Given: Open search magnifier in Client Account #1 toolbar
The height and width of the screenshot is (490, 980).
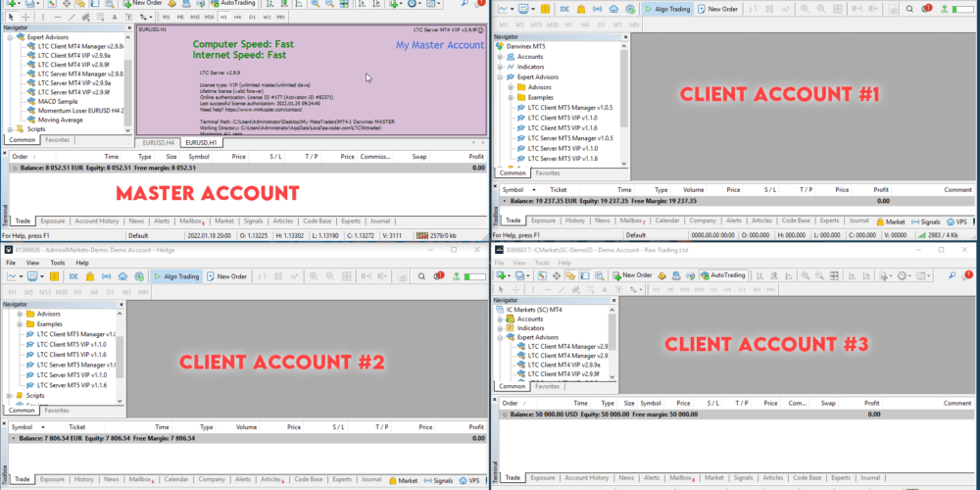Looking at the screenshot, I should coord(909,10).
